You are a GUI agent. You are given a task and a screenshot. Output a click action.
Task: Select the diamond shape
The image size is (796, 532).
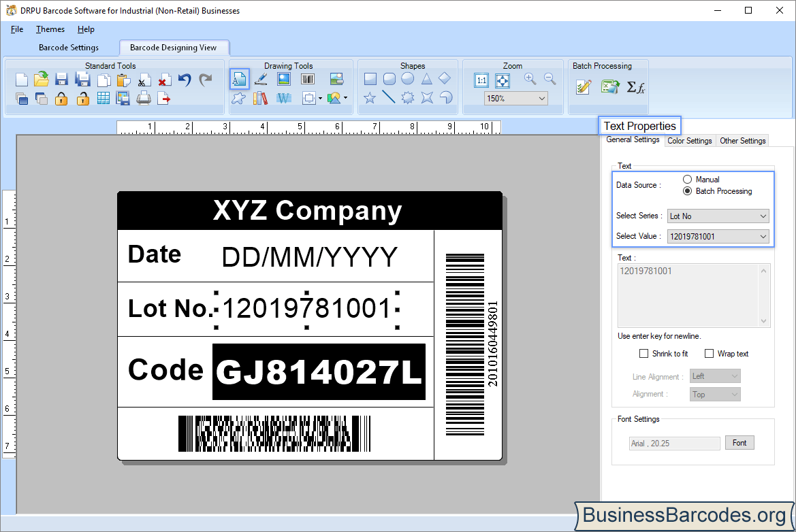click(x=445, y=78)
